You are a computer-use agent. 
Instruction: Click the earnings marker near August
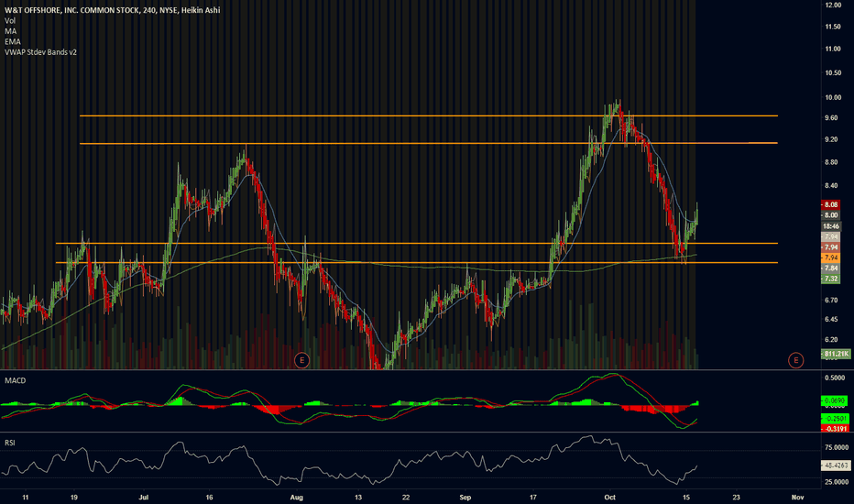click(x=301, y=359)
